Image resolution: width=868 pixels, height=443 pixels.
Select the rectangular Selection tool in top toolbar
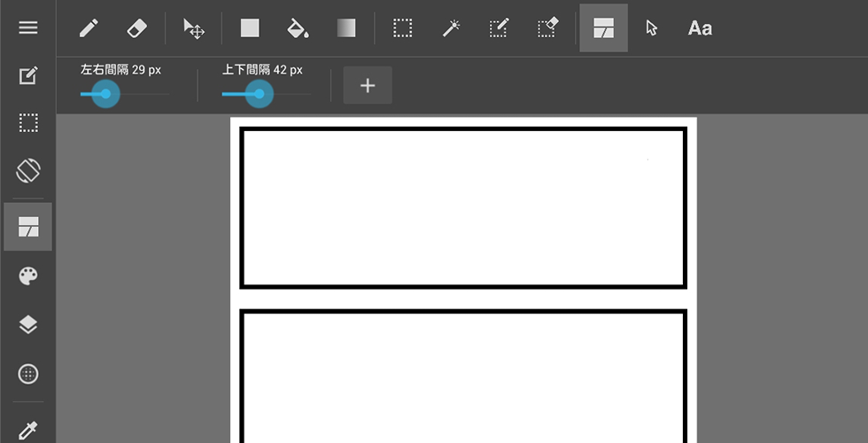click(402, 28)
